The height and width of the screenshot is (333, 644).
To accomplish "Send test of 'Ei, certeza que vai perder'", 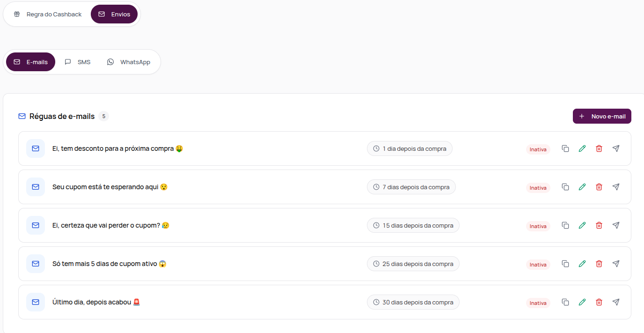I will click(x=616, y=225).
